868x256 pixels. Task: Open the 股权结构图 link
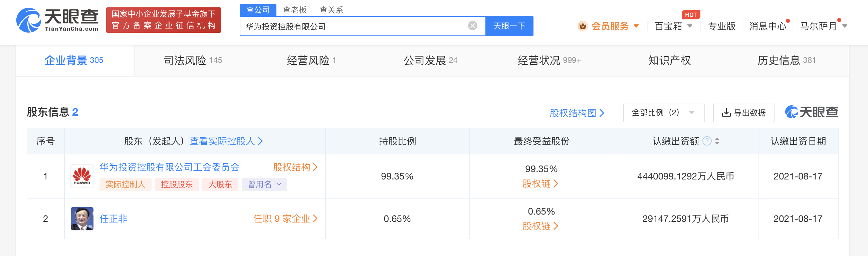[577, 113]
